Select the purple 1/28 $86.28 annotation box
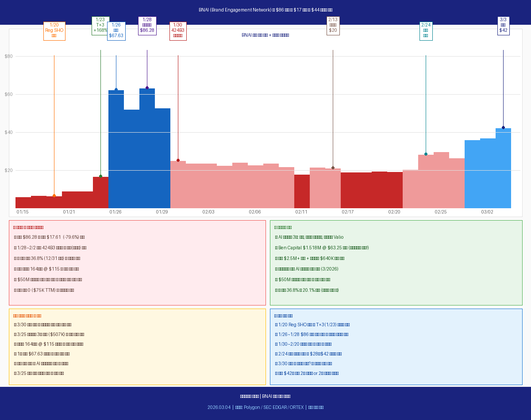The width and height of the screenshot is (531, 420). pyautogui.click(x=147, y=26)
